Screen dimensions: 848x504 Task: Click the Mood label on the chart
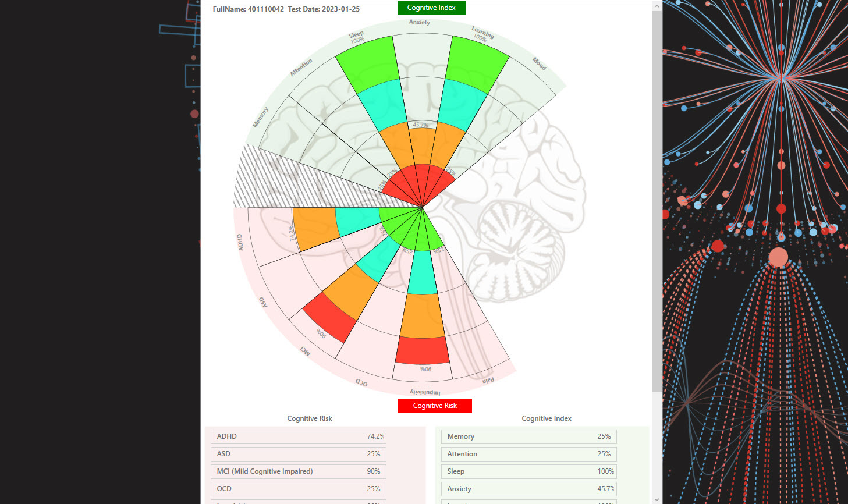click(540, 63)
